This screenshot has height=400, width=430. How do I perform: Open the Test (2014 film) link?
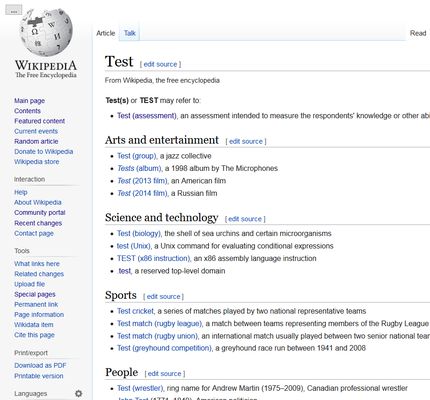[142, 193]
